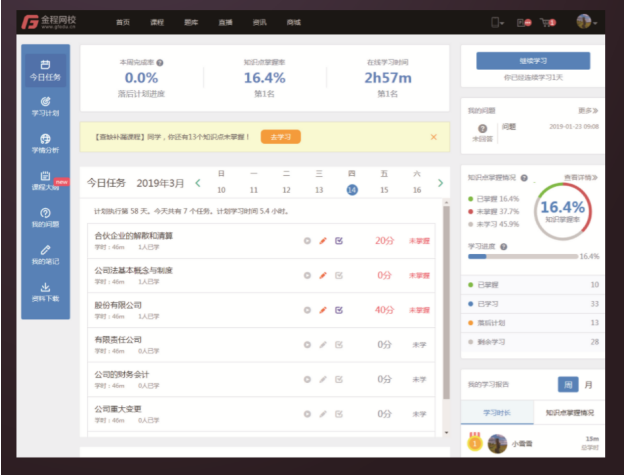
Task: Open the 学习计划 sidebar icon
Action: (45, 106)
